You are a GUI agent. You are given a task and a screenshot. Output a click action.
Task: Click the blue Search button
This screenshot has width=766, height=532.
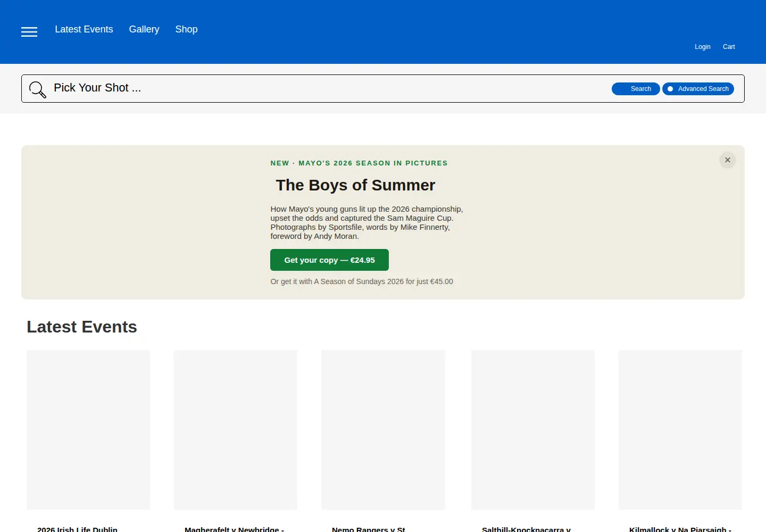pos(636,89)
